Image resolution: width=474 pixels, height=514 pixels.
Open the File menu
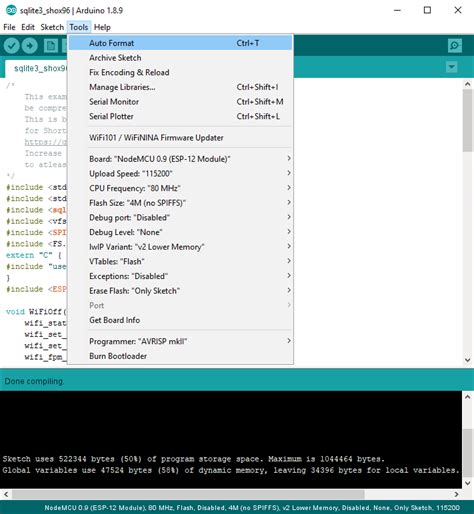coord(9,27)
